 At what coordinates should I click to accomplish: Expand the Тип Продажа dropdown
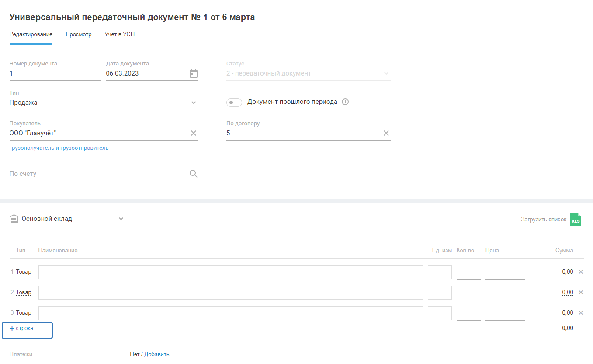194,103
